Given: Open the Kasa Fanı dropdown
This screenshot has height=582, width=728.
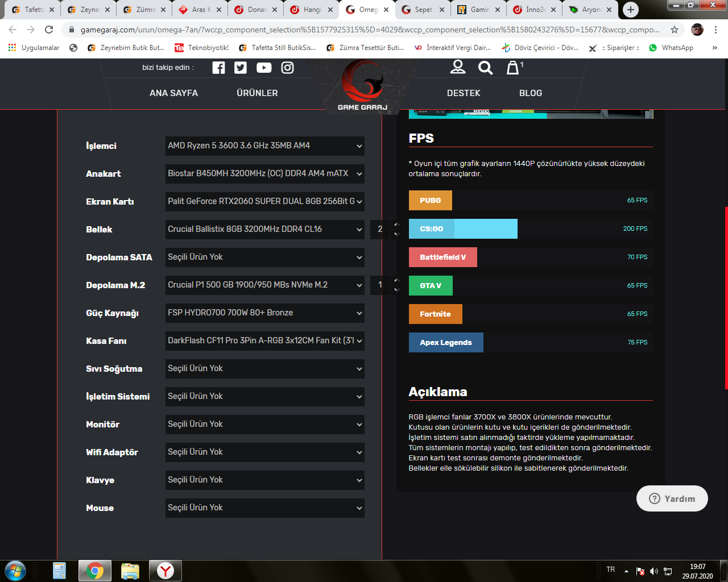Looking at the screenshot, I should coord(265,340).
